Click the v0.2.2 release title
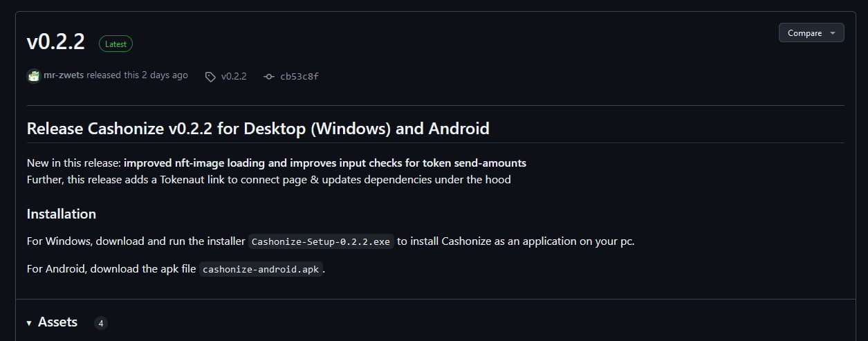The width and height of the screenshot is (868, 341). [56, 42]
